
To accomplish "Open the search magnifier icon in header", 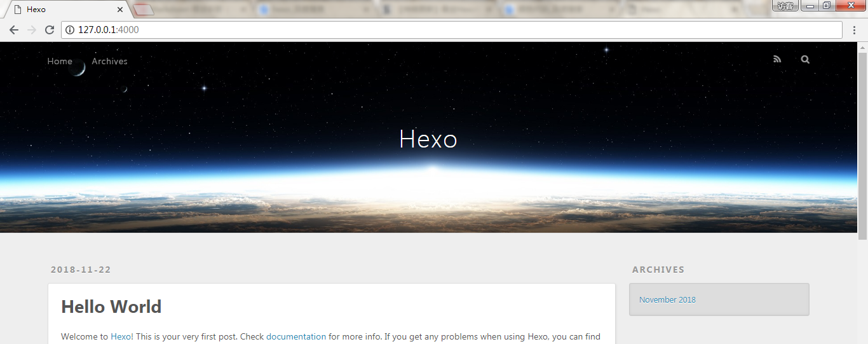I will pos(805,59).
